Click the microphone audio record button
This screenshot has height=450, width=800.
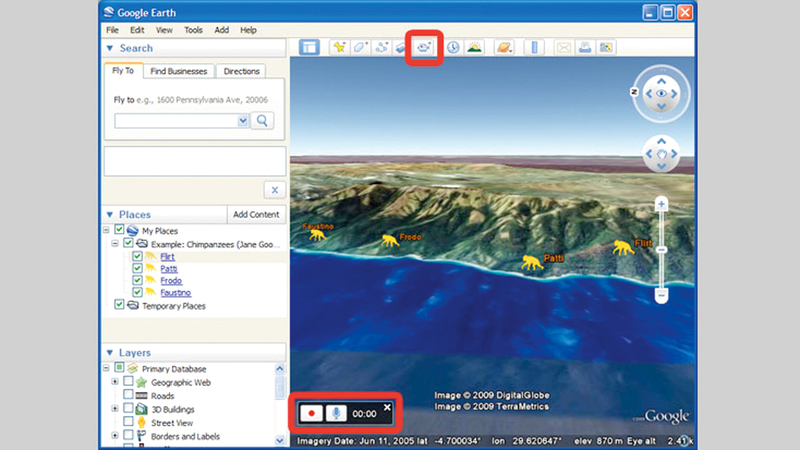pos(337,412)
